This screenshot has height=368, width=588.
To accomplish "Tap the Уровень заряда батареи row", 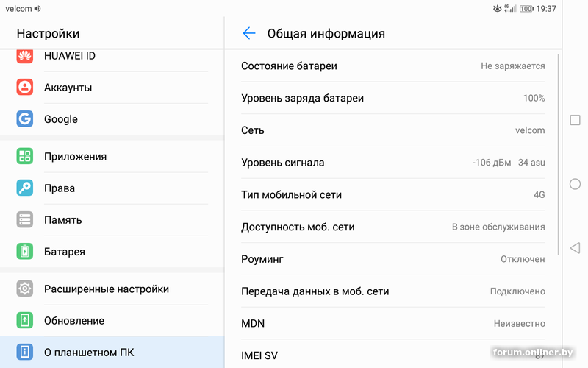I will (x=393, y=98).
